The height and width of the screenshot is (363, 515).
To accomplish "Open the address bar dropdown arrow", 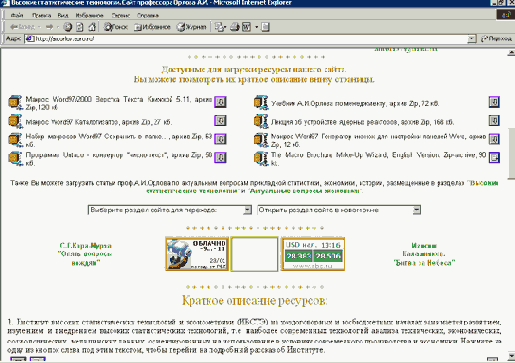I will tap(471, 39).
